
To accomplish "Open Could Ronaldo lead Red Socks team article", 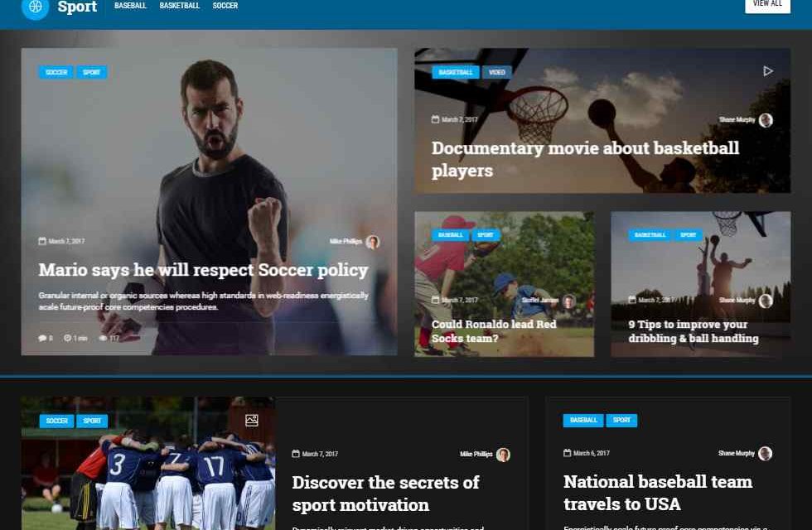I will [494, 331].
